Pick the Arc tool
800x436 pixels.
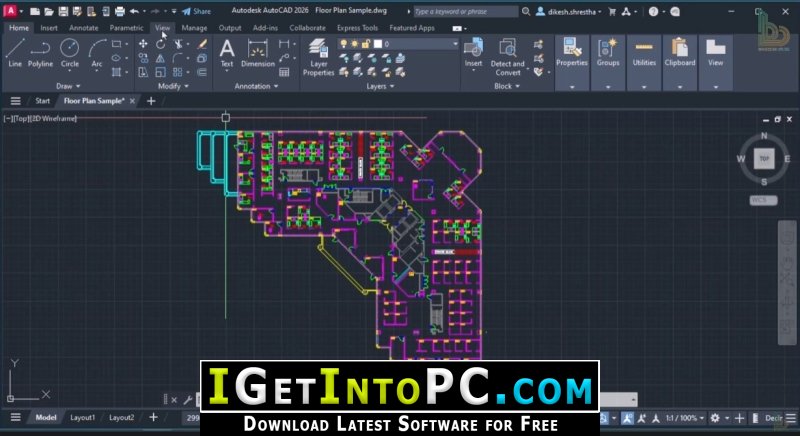click(x=96, y=53)
